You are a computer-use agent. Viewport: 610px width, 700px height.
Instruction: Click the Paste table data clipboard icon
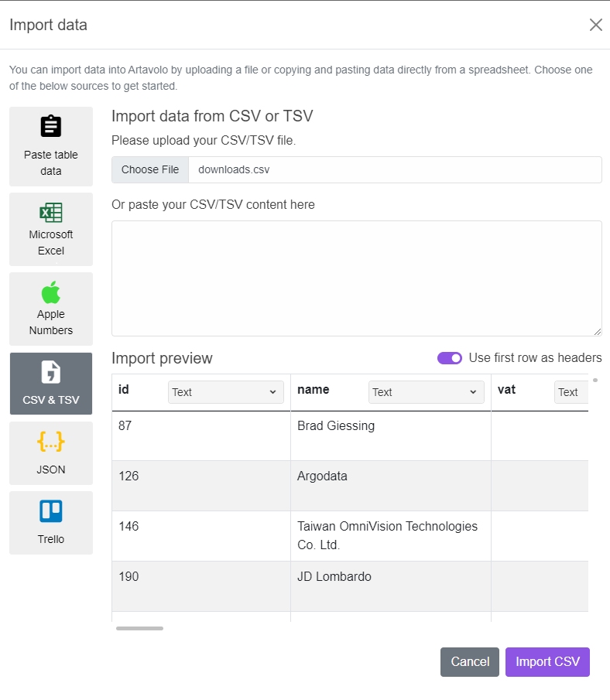point(51,126)
